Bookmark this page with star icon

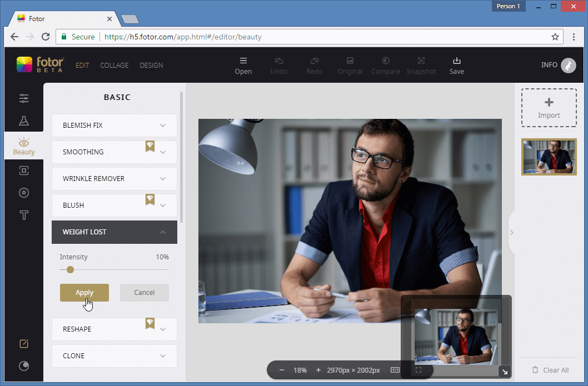(555, 37)
